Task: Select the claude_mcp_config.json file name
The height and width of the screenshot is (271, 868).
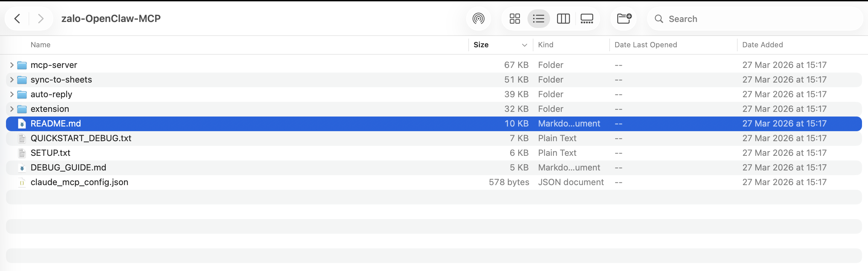Action: 79,182
